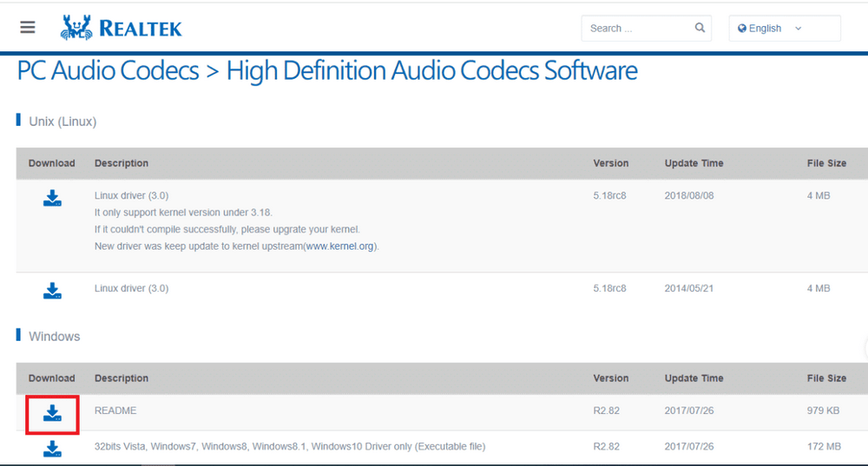Image resolution: width=868 pixels, height=466 pixels.
Task: Click the README description text
Action: click(115, 410)
